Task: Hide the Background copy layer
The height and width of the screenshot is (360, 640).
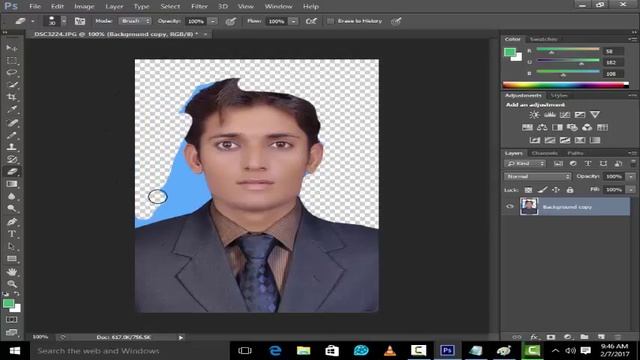Action: 510,207
